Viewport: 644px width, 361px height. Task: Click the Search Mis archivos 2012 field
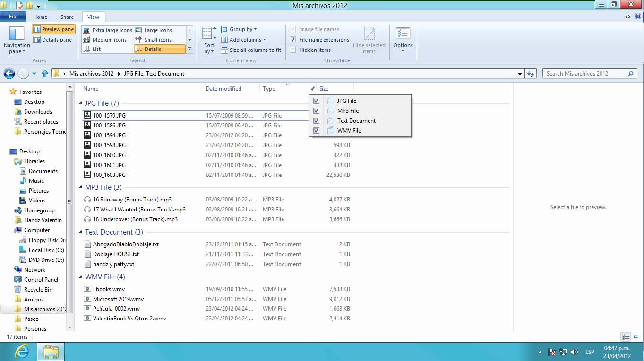pyautogui.click(x=585, y=74)
